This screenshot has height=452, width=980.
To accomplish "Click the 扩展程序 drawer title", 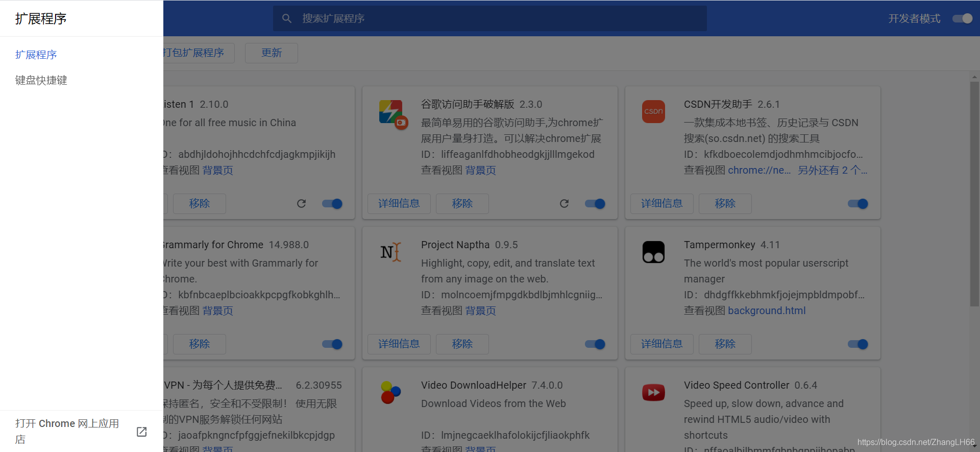I will [x=41, y=19].
